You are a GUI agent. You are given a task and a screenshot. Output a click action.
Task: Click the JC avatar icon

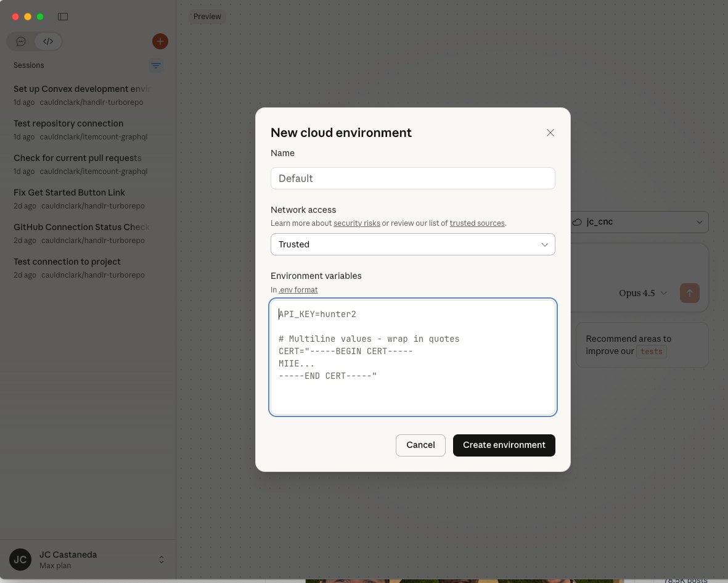click(x=20, y=560)
